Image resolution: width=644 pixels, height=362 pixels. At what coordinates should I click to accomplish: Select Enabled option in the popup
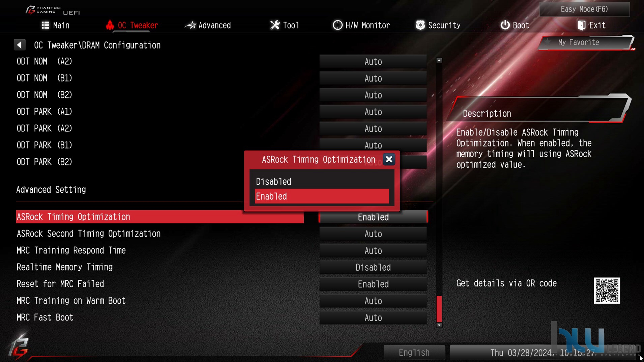[322, 197]
